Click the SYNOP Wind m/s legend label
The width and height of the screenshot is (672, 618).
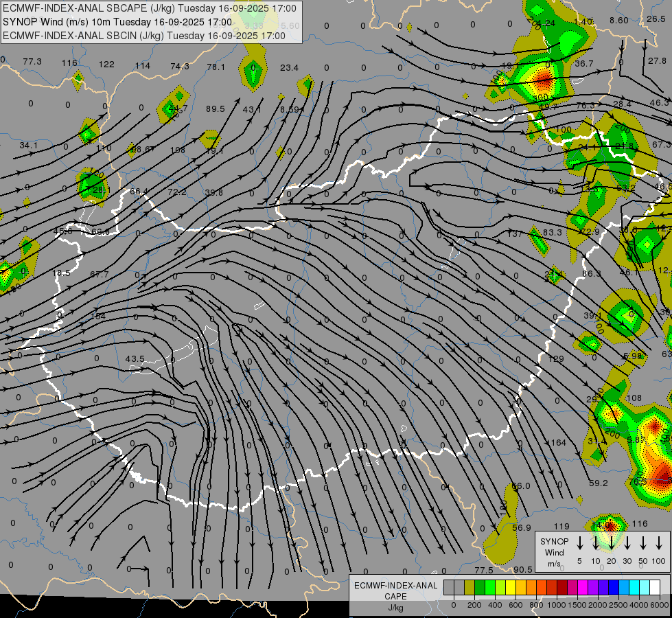(554, 552)
